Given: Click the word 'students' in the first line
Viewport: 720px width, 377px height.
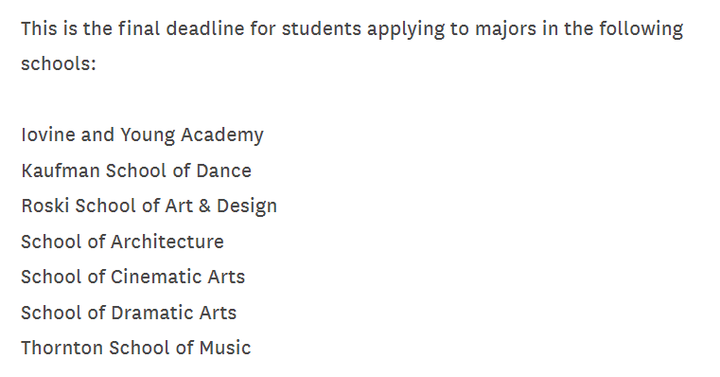Looking at the screenshot, I should (x=321, y=28).
